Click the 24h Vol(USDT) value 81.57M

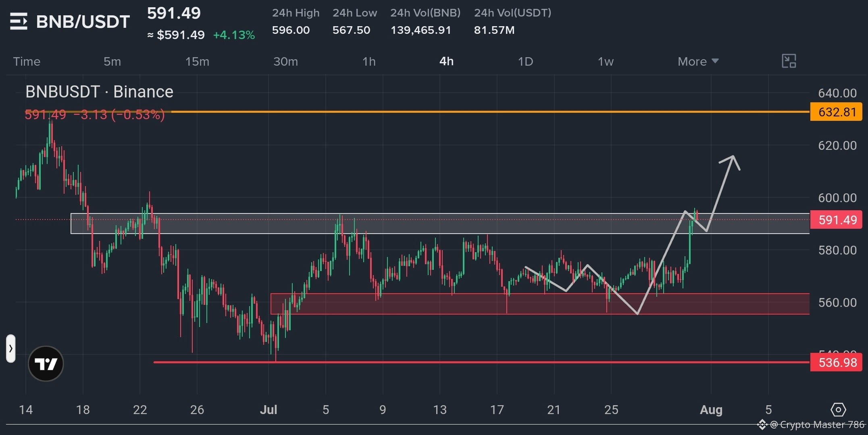[494, 30]
